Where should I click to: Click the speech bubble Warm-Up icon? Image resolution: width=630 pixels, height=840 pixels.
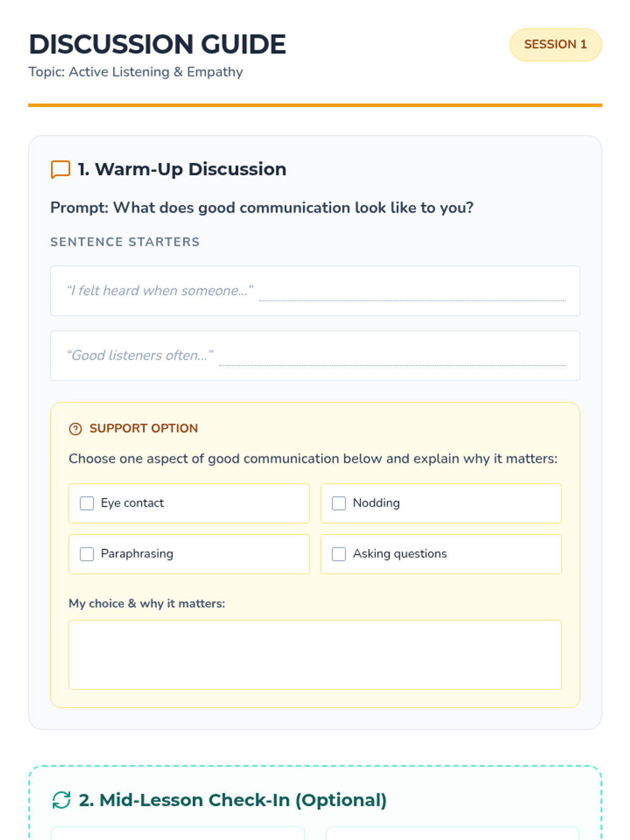pos(60,170)
